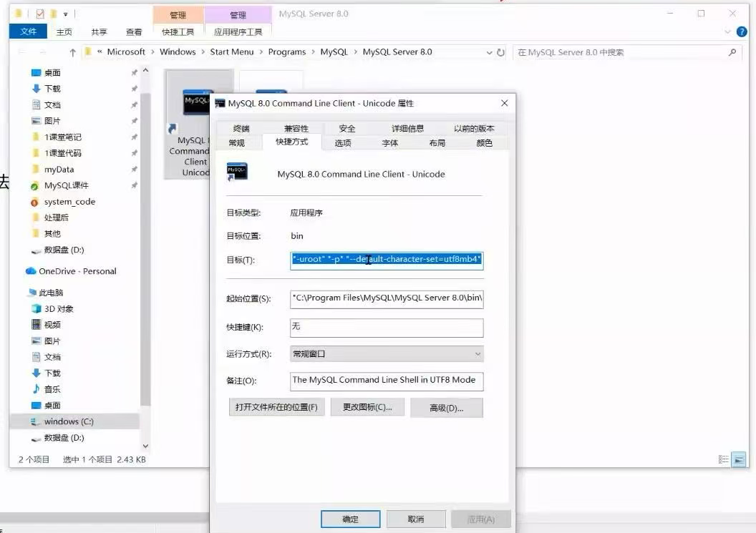Expand breadcrumb arrow after Programs
Screen dimensions: 756x533
313,52
